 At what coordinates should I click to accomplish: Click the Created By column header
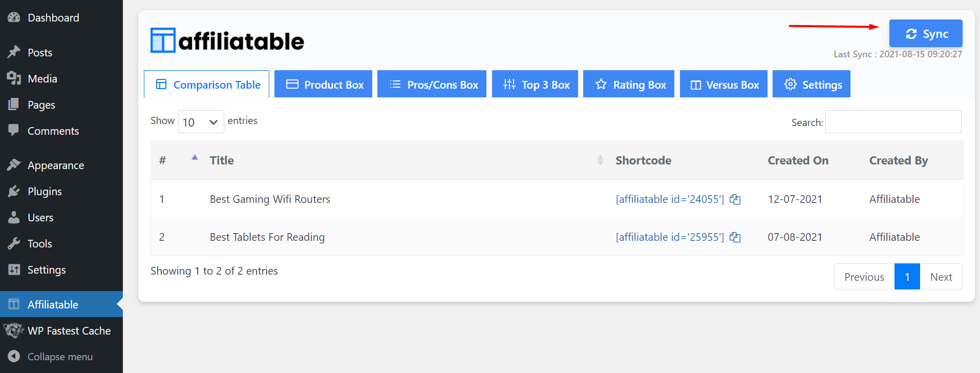point(899,160)
